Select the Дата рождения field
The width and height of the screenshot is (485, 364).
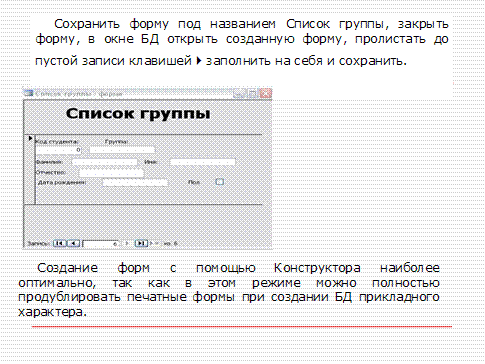pos(135,183)
